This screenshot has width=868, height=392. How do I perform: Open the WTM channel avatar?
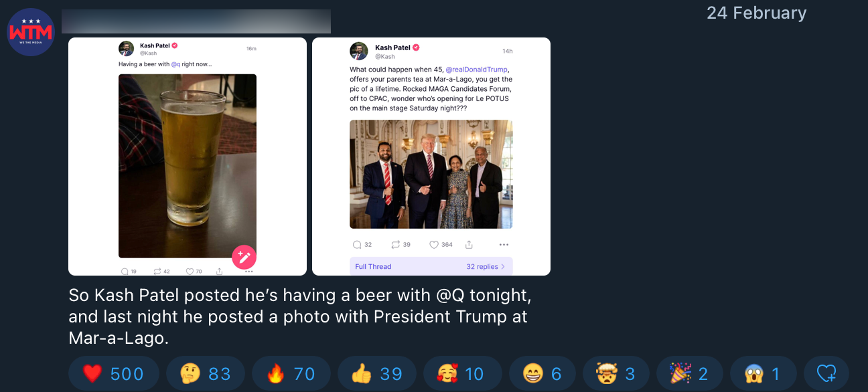point(31,32)
